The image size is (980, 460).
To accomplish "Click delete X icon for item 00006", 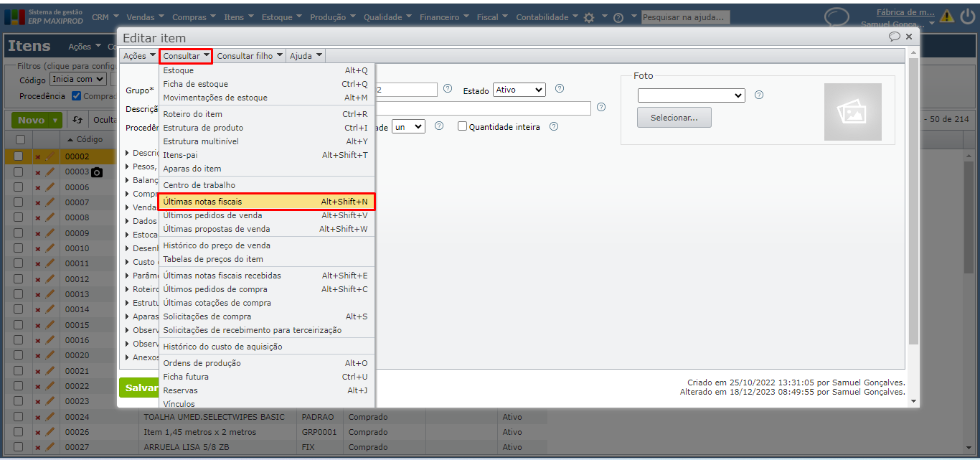I will point(38,187).
